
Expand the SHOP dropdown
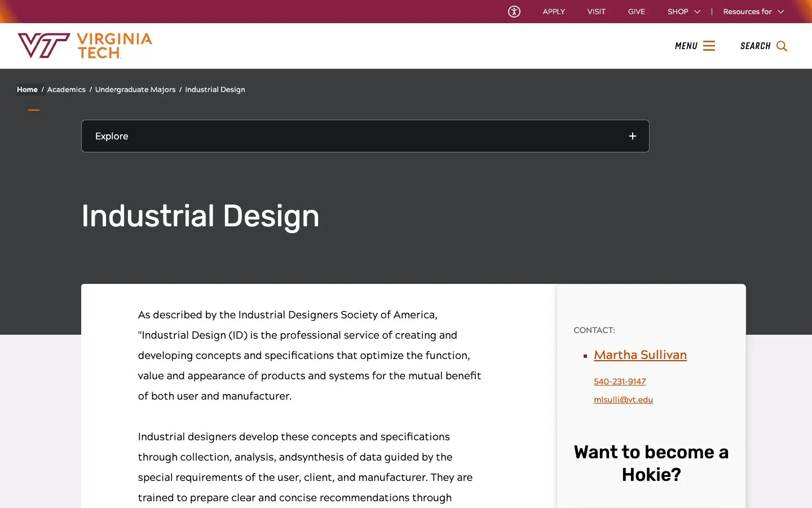(683, 11)
